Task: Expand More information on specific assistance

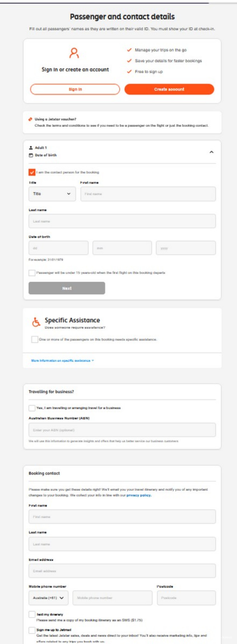Action: click(x=62, y=361)
